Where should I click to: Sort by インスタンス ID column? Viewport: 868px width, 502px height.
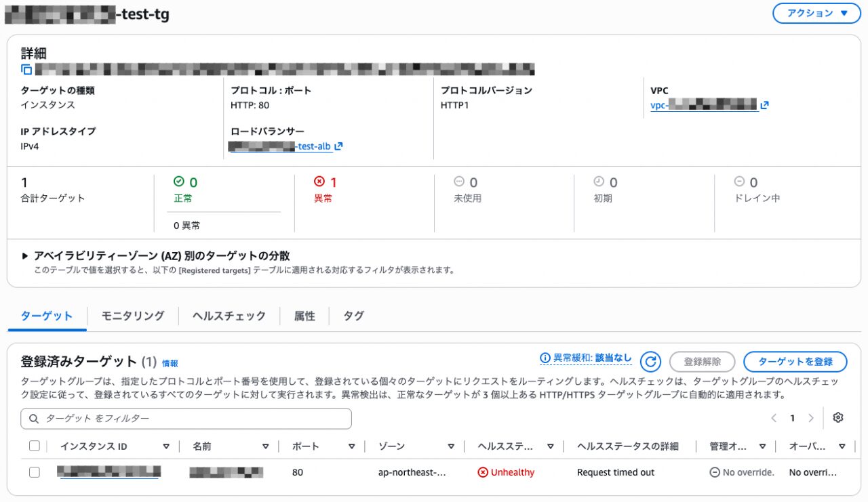coord(166,446)
